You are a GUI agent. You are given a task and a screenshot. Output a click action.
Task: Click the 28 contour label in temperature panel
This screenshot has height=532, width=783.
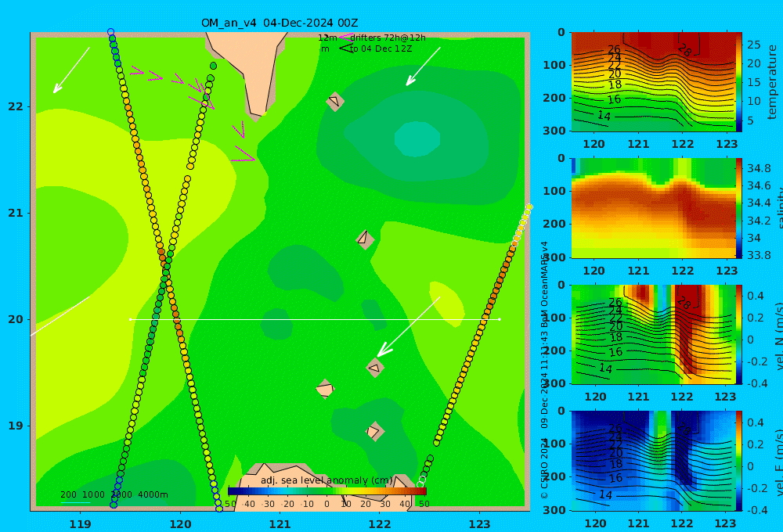(684, 49)
